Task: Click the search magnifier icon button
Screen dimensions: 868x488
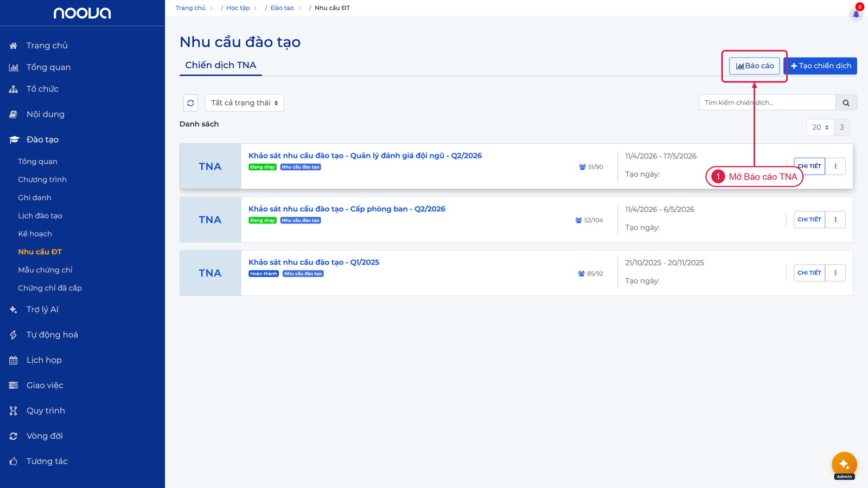Action: point(846,102)
